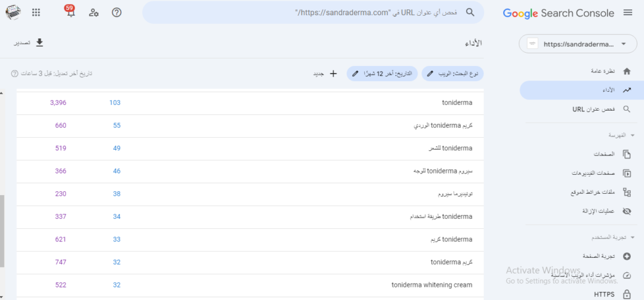Click the last-updated help icon
The image size is (644, 300).
pyautogui.click(x=14, y=74)
